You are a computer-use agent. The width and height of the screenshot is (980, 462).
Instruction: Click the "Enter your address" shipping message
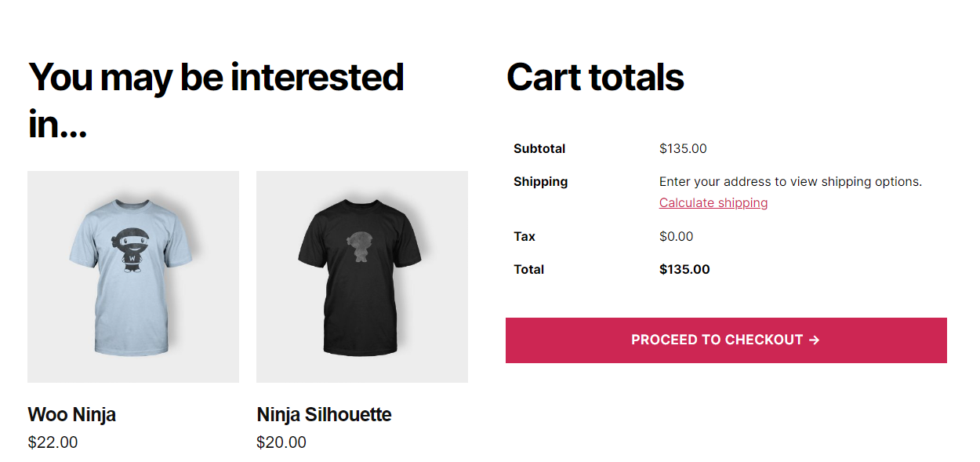pos(790,182)
